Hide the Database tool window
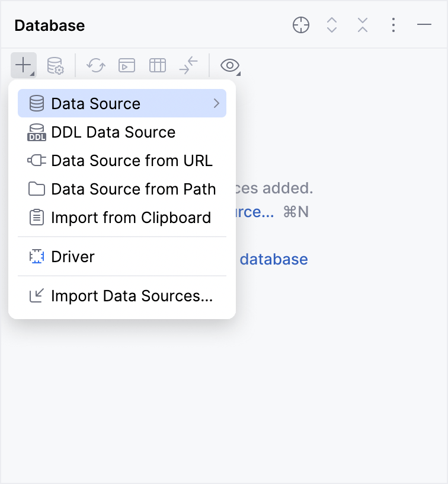The image size is (448, 484). pos(424,25)
